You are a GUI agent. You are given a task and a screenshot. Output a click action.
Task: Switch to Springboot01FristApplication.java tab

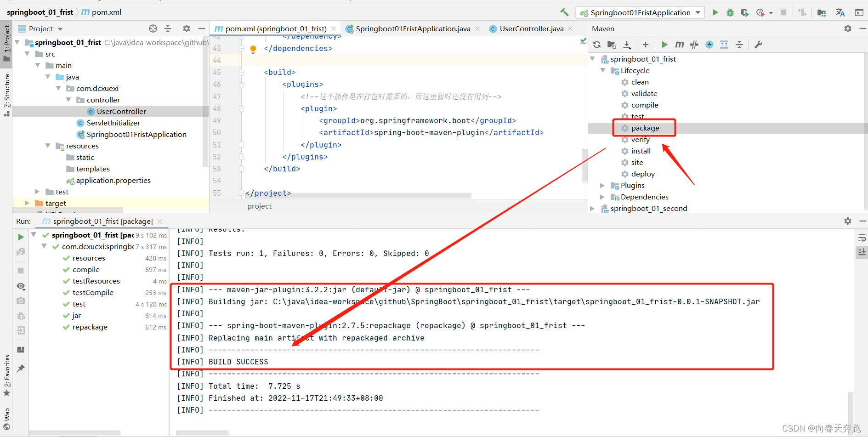point(413,28)
